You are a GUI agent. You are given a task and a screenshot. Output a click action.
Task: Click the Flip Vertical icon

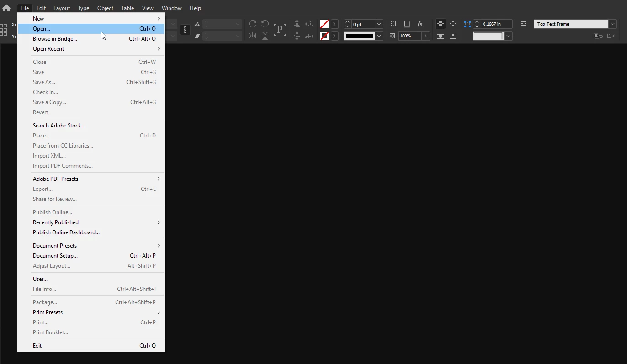click(265, 36)
